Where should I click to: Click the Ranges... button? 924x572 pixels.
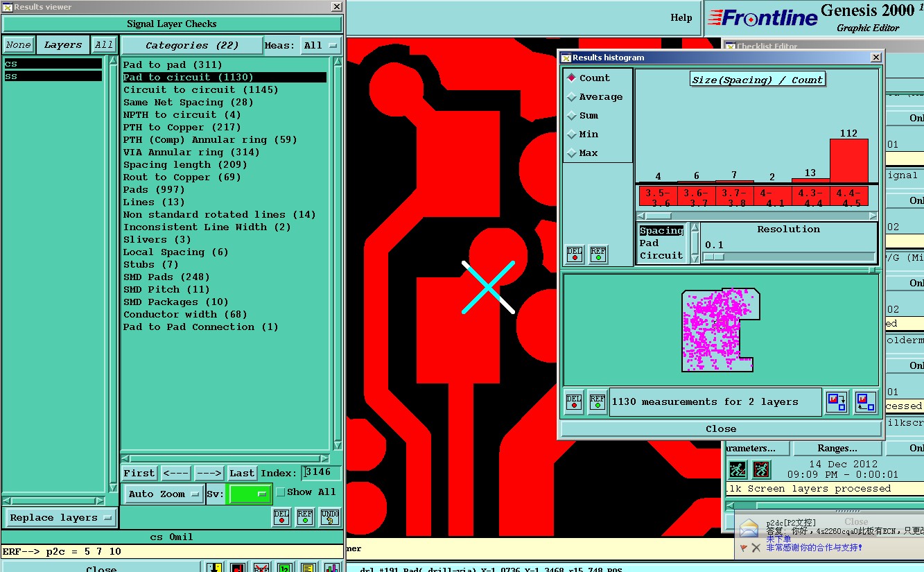(x=837, y=449)
